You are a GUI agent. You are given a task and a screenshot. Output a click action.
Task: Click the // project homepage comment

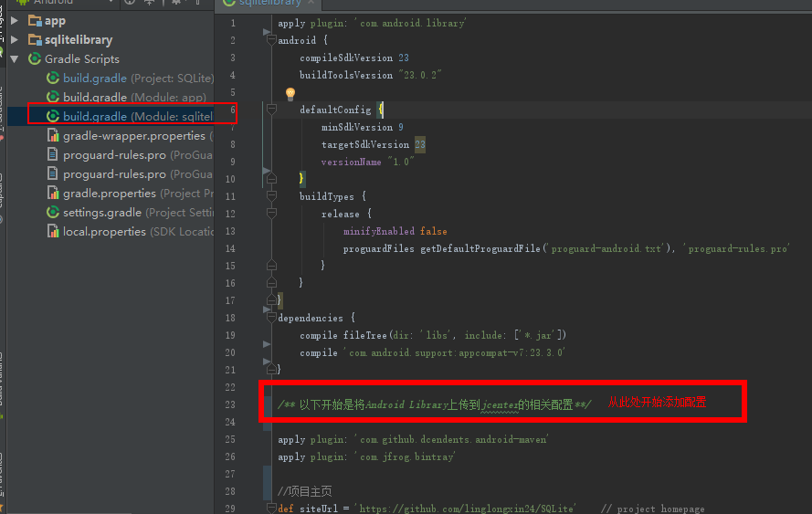coord(652,509)
